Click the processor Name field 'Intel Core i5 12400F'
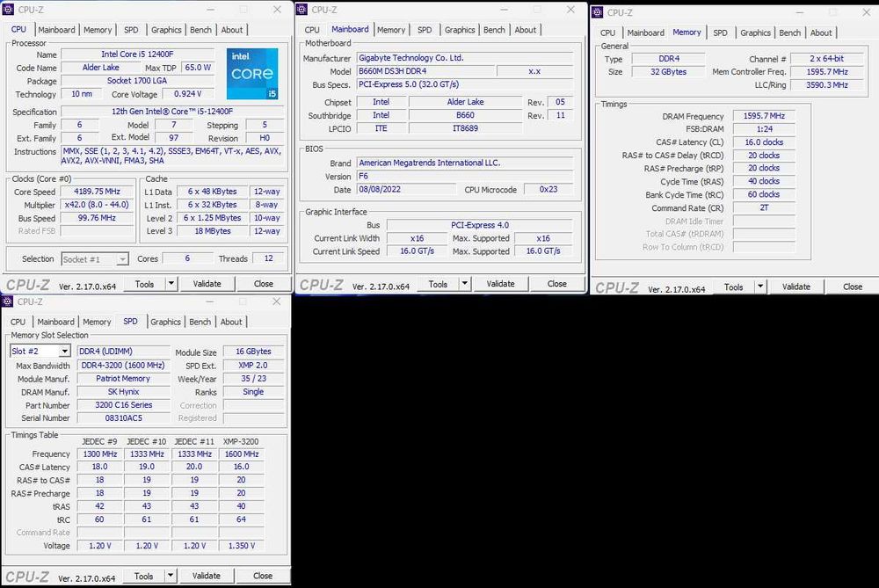This screenshot has height=588, width=879. (x=137, y=54)
